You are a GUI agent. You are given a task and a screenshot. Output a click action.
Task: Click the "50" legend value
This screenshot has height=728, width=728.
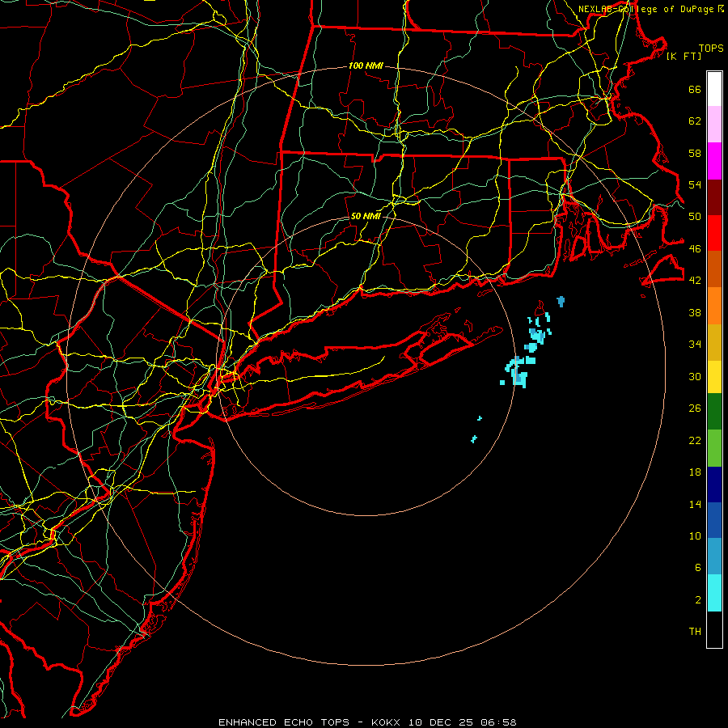coord(695,216)
